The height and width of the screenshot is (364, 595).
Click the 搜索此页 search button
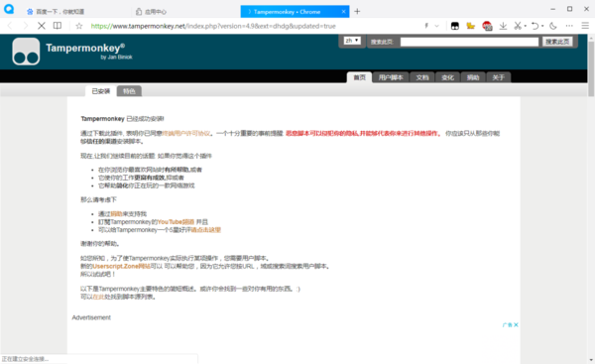point(557,42)
